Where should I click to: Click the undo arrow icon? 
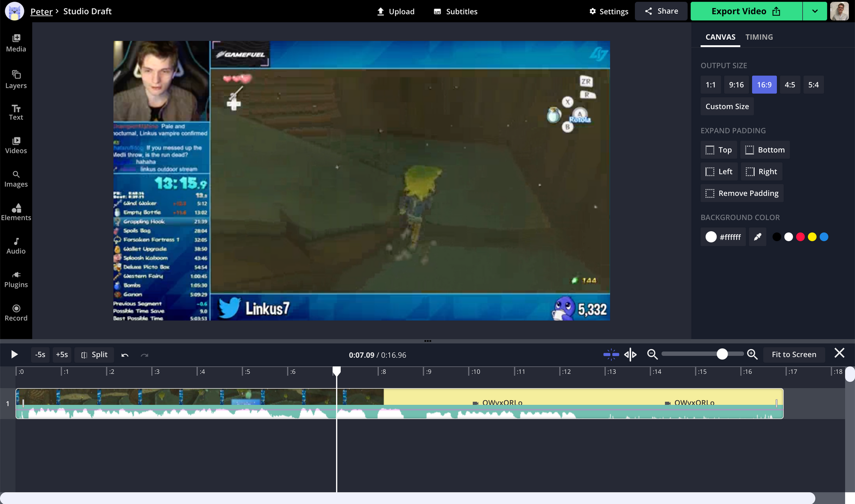tap(125, 355)
